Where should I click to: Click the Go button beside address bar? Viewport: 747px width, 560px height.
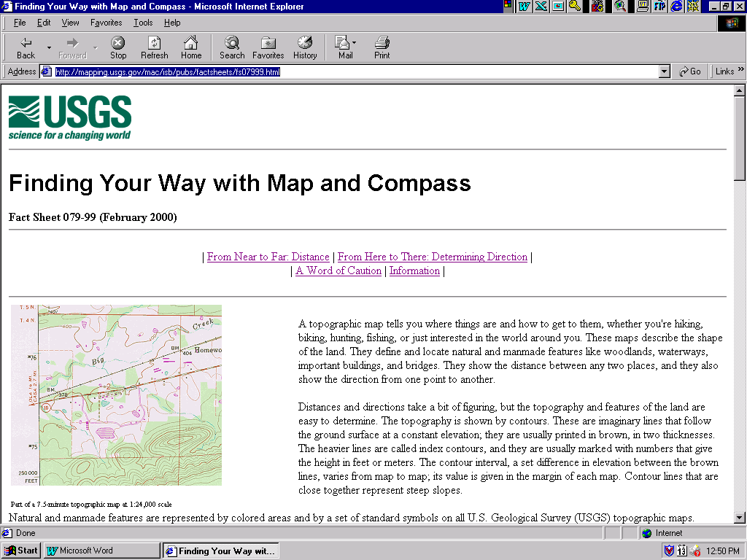click(x=689, y=71)
